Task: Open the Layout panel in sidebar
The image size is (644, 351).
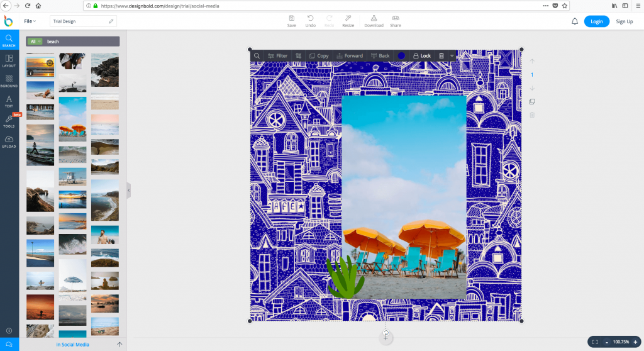Action: (x=9, y=60)
